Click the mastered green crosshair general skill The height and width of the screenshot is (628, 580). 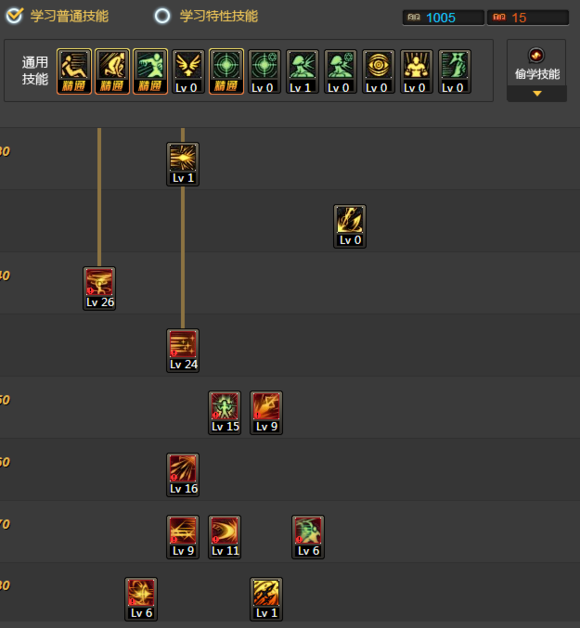(x=226, y=71)
